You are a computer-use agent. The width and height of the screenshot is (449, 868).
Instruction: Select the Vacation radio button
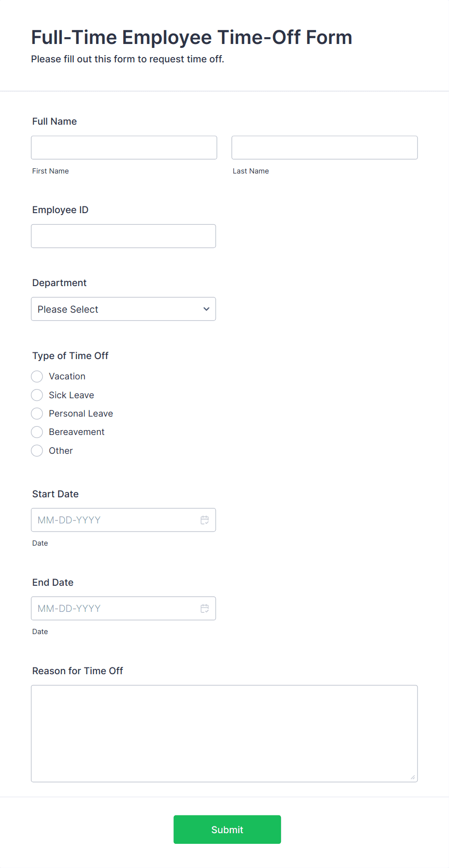click(37, 376)
